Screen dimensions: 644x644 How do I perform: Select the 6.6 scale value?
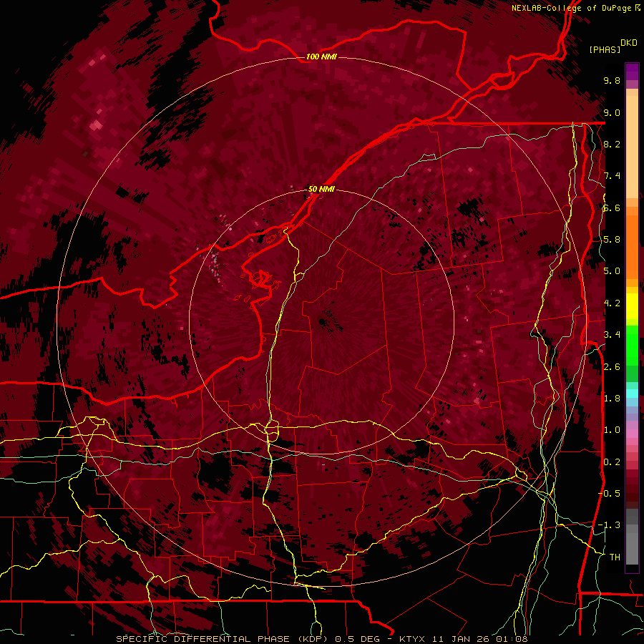(x=612, y=208)
